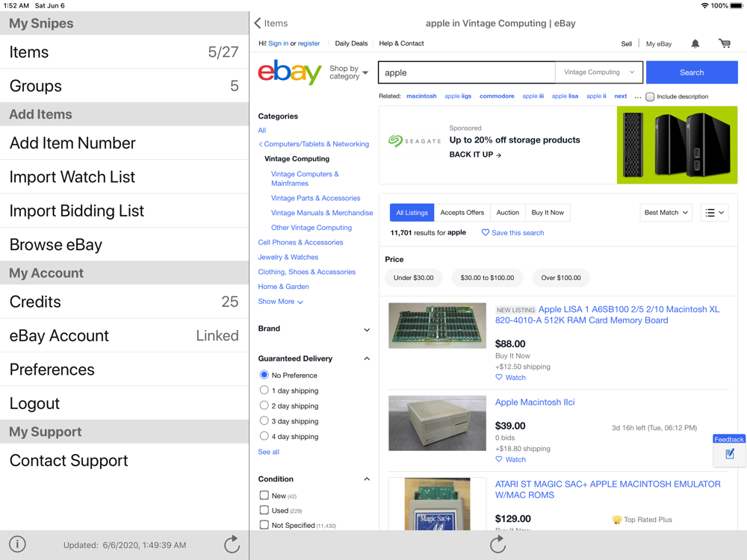Open the Vintage Computing category selector
This screenshot has width=747, height=560.
[599, 72]
